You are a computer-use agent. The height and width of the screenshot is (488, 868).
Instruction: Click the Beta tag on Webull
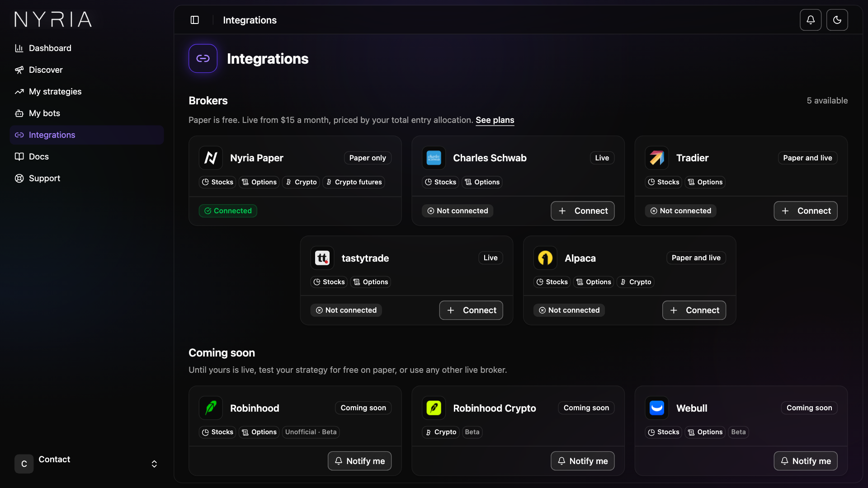(x=738, y=432)
